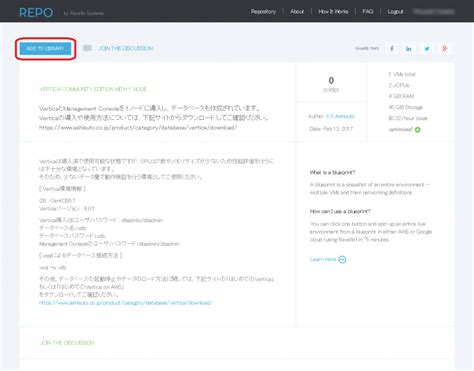
Task: Click the '4 GB RAM' spec text
Action: pyautogui.click(x=401, y=96)
